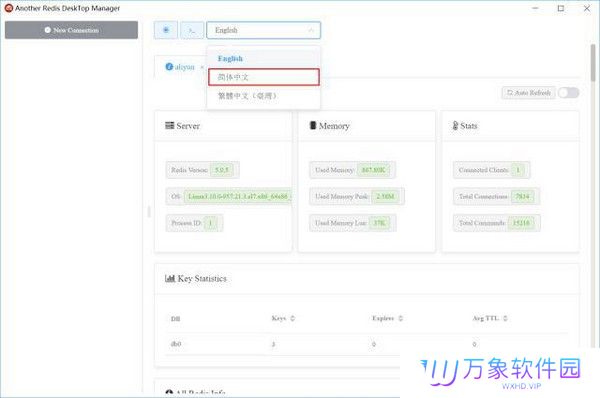Click the Used Memory Lua 37K tag
600x398 pixels.
[353, 223]
